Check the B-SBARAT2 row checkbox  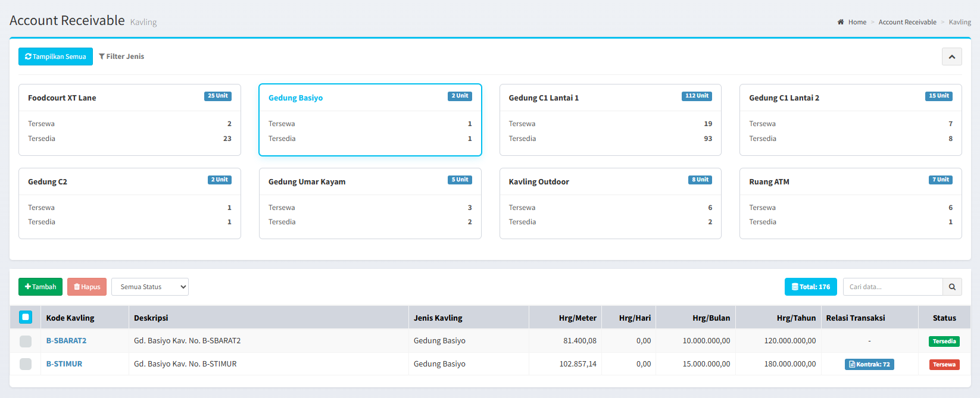[x=26, y=341]
